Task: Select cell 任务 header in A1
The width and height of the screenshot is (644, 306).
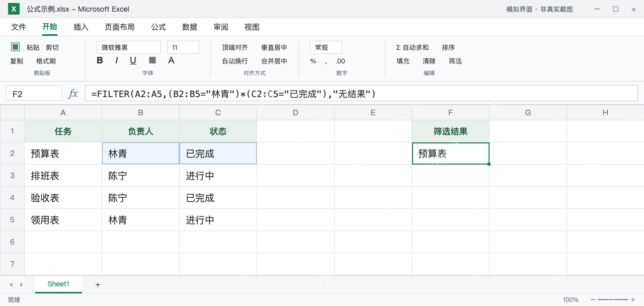Action: point(63,131)
